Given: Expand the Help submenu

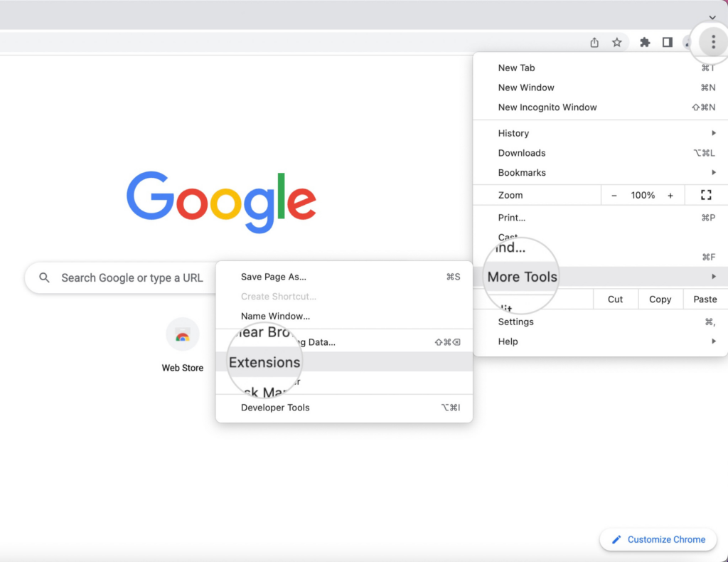Looking at the screenshot, I should 508,341.
